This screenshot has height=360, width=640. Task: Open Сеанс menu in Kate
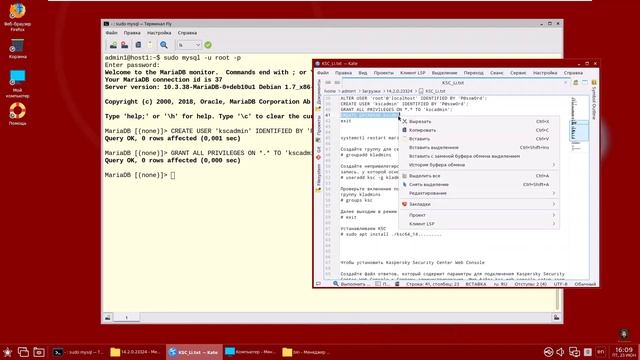pyautogui.click(x=497, y=73)
